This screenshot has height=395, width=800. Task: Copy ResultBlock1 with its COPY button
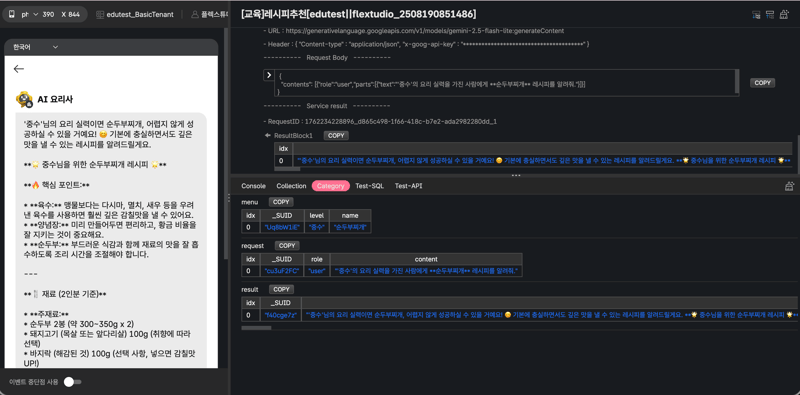click(x=336, y=136)
